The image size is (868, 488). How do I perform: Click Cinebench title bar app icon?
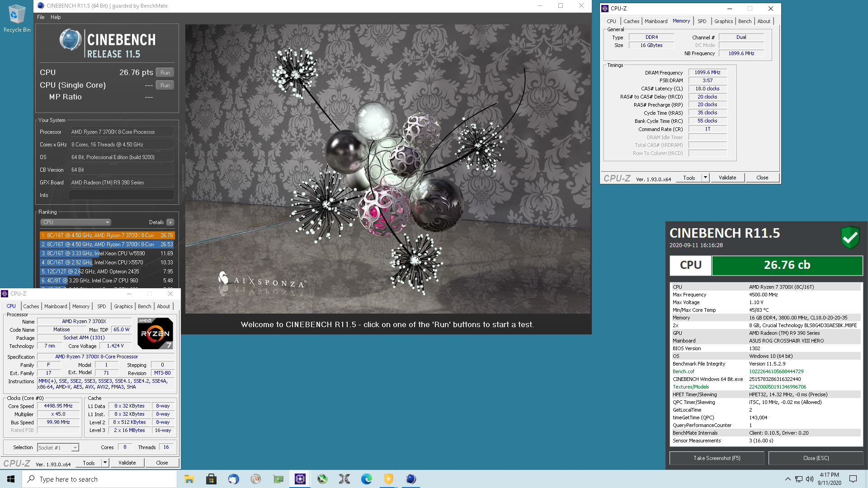(41, 6)
